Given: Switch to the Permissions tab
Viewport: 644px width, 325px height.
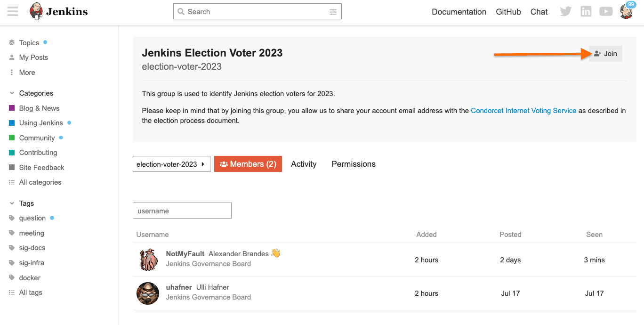Looking at the screenshot, I should coord(353,163).
